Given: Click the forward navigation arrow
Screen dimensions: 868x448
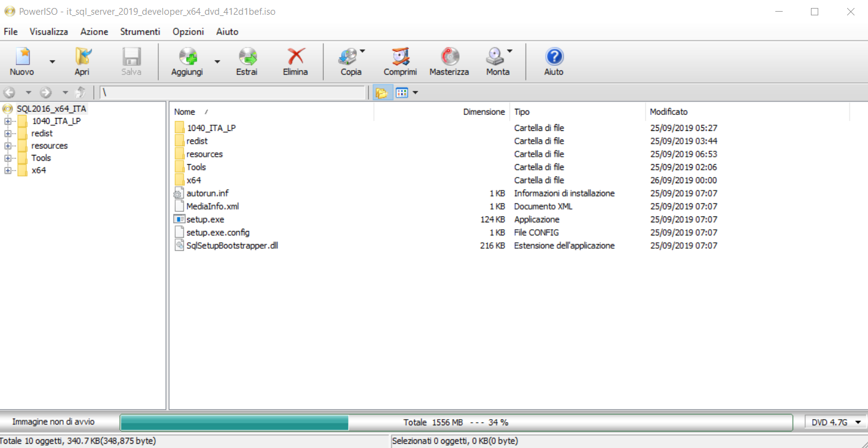Looking at the screenshot, I should click(x=45, y=93).
